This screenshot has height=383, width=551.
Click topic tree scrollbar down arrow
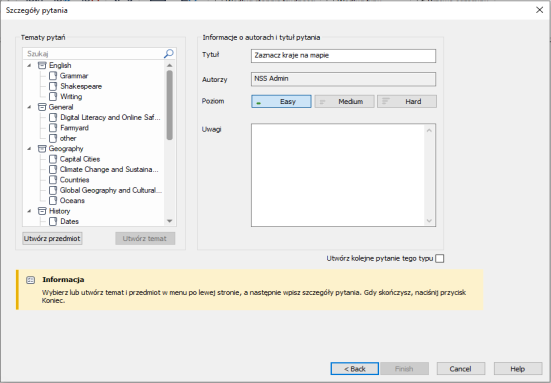[170, 221]
